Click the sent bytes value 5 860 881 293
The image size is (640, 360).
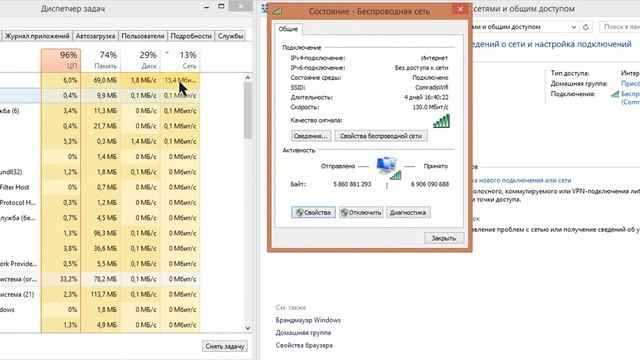(352, 184)
